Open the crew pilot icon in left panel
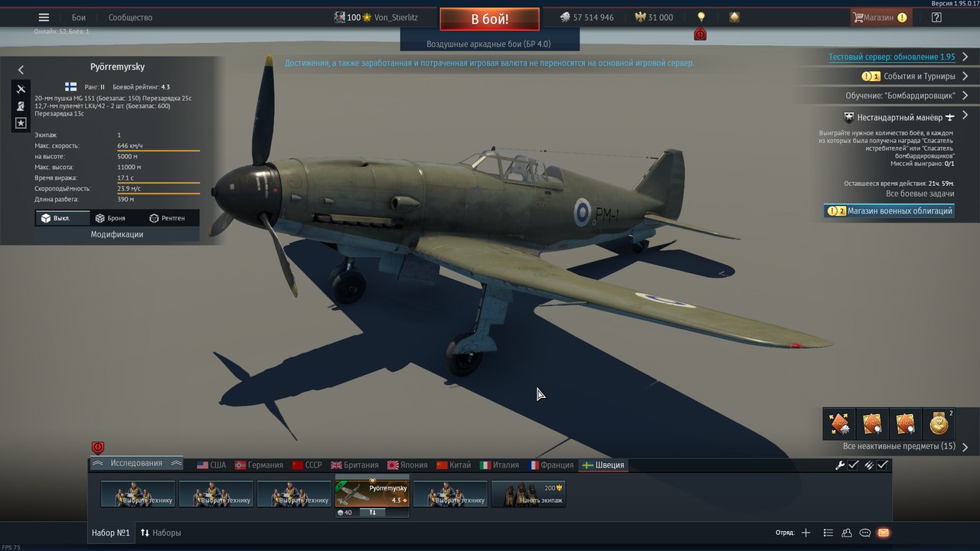This screenshot has width=980, height=551. (21, 106)
